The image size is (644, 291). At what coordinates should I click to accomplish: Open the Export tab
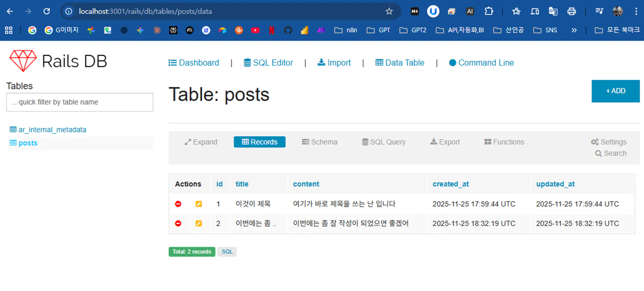pos(445,142)
